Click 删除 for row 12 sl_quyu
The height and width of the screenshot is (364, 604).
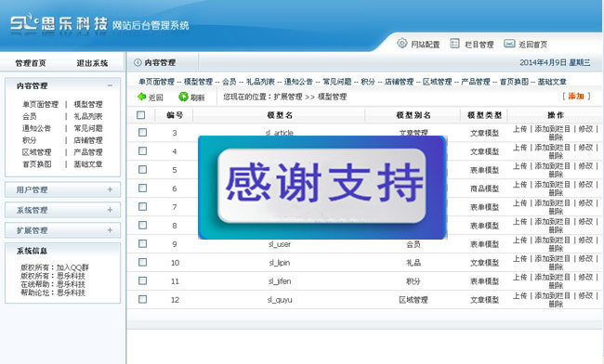[556, 304]
